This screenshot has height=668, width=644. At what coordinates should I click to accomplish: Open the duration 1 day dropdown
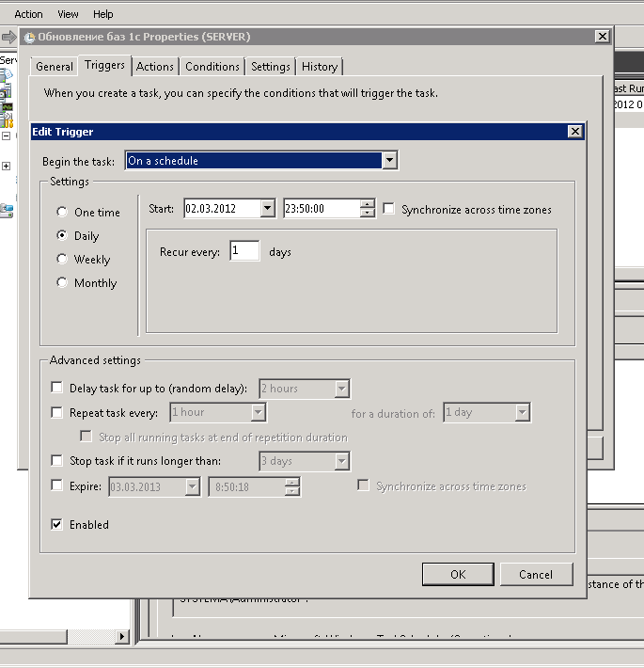(x=523, y=412)
